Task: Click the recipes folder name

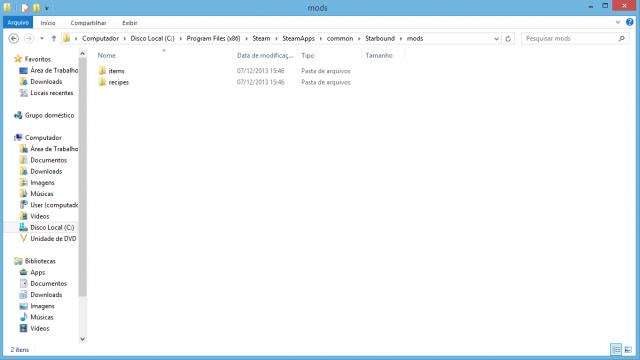Action: coord(119,82)
